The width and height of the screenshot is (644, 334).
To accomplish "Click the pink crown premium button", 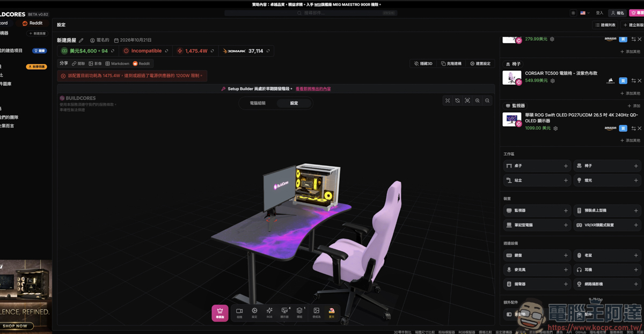I will click(x=220, y=313).
